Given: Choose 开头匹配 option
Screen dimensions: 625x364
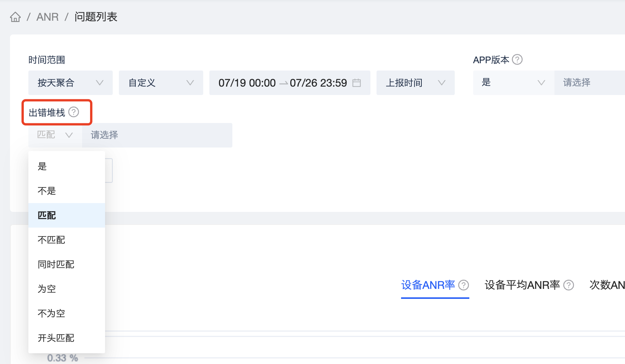Looking at the screenshot, I should [x=67, y=338].
